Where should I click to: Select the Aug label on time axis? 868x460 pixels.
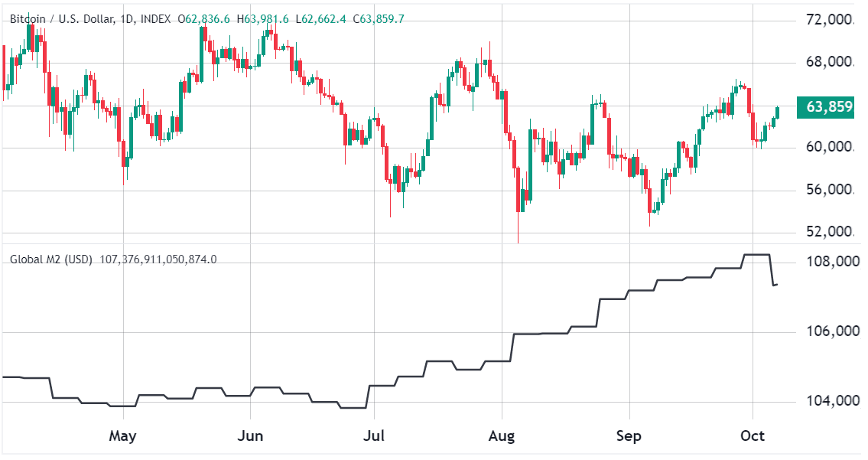tap(502, 436)
